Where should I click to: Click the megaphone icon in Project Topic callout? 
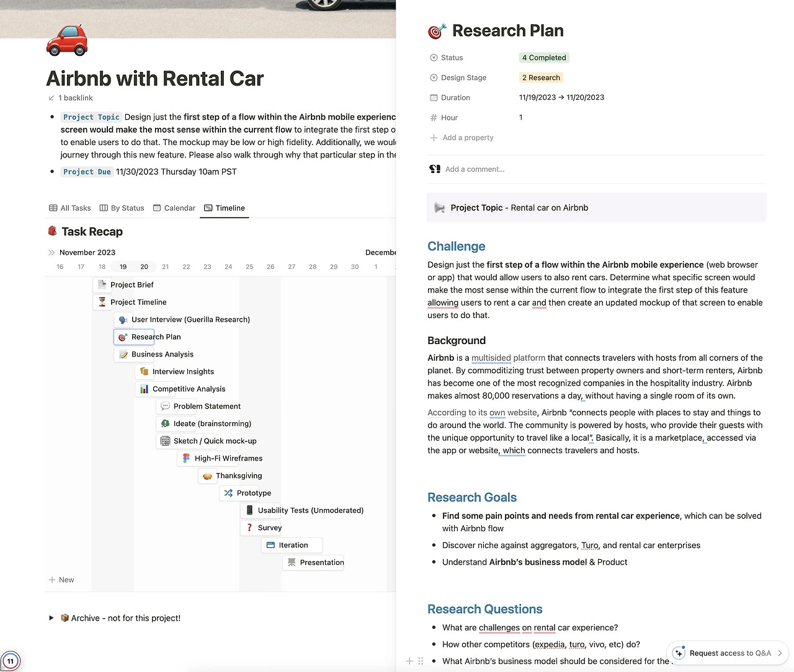(440, 208)
